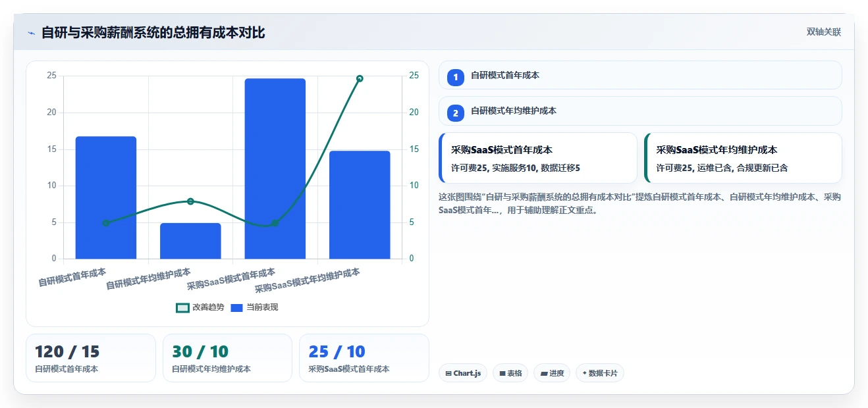Select the 数据卡片 tag
This screenshot has height=408, width=868.
[x=600, y=373]
